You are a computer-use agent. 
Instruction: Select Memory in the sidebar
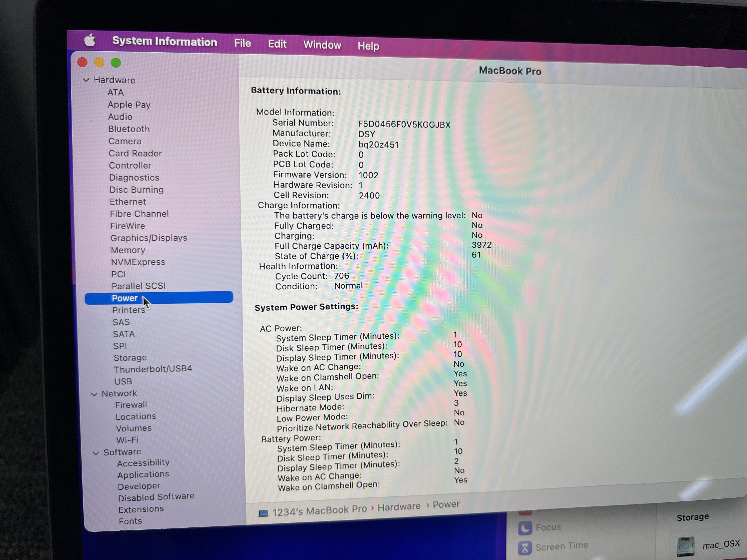coord(128,250)
